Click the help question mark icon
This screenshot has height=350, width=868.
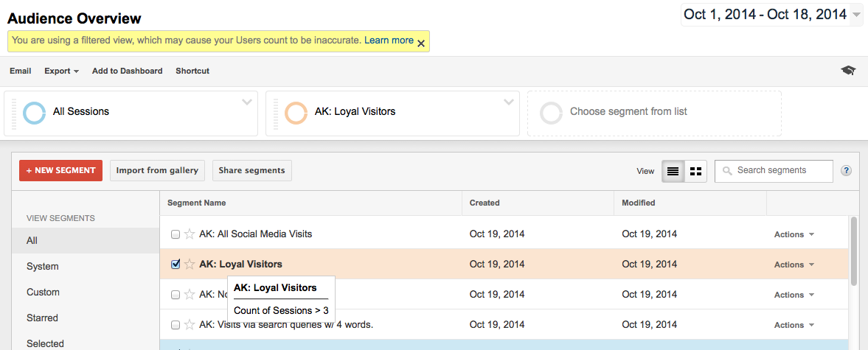846,171
